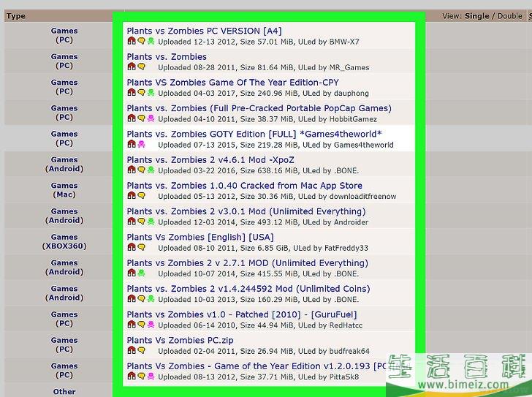Open Zombies 1.0.40 Cracked from Mac App Store
This screenshot has height=397, width=532.
(245, 186)
